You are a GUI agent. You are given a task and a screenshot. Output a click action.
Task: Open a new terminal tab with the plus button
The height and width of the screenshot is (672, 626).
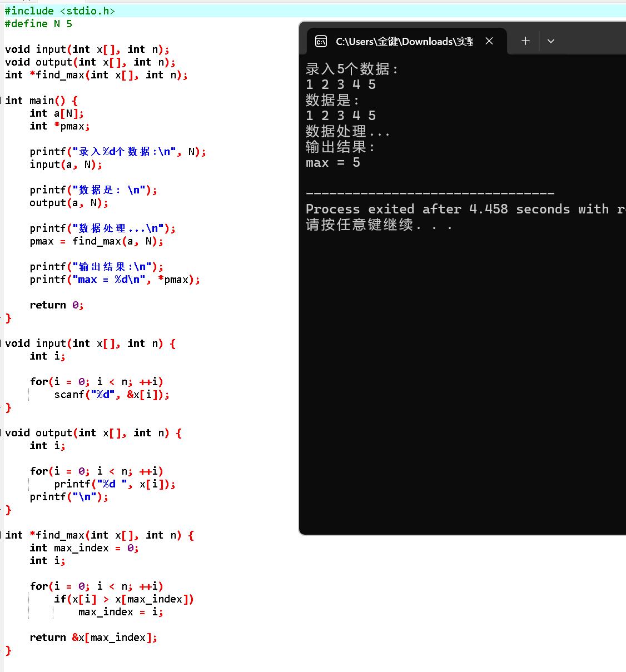(x=525, y=41)
